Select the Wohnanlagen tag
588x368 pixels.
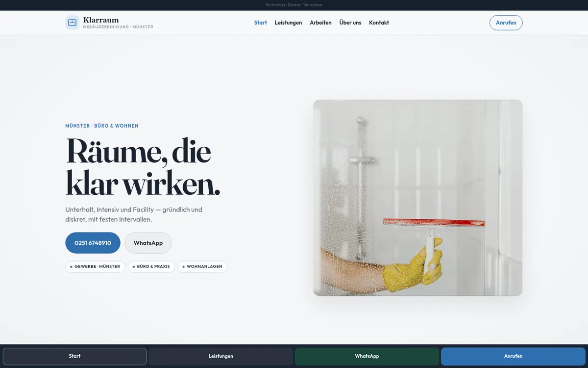click(x=202, y=266)
